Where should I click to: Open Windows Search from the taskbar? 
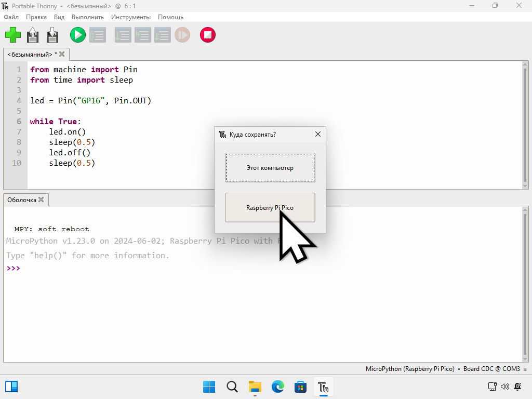pos(232,387)
